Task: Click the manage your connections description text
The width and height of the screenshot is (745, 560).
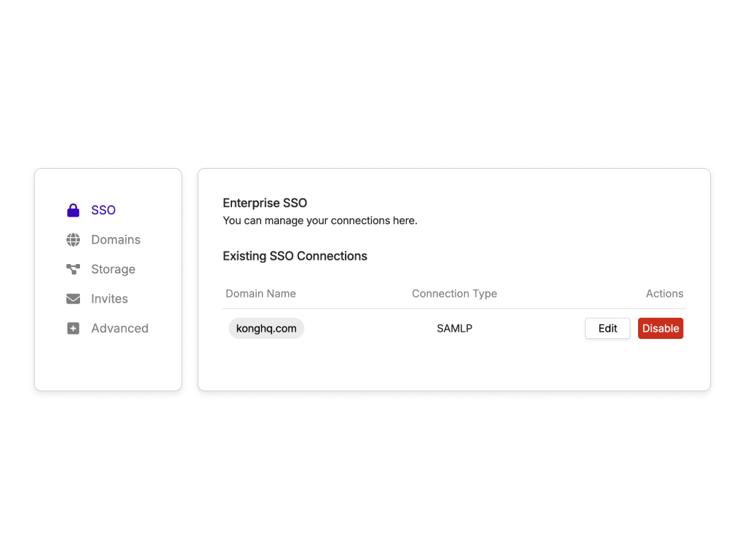Action: (x=320, y=221)
